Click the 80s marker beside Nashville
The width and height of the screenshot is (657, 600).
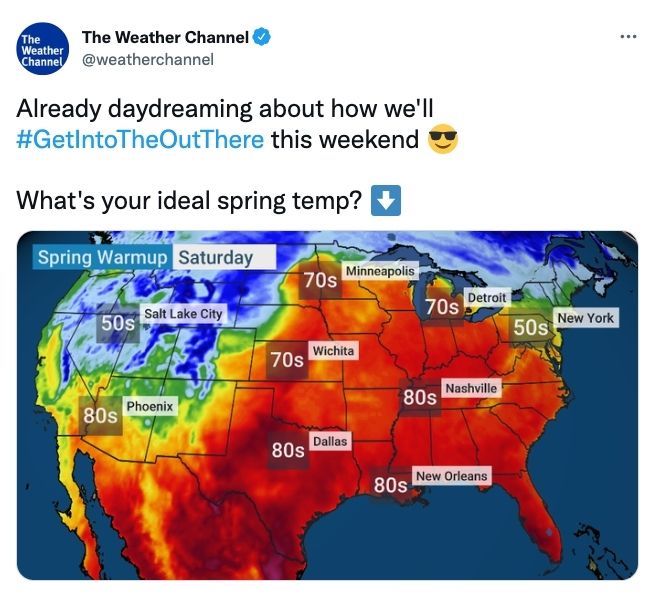click(x=420, y=397)
